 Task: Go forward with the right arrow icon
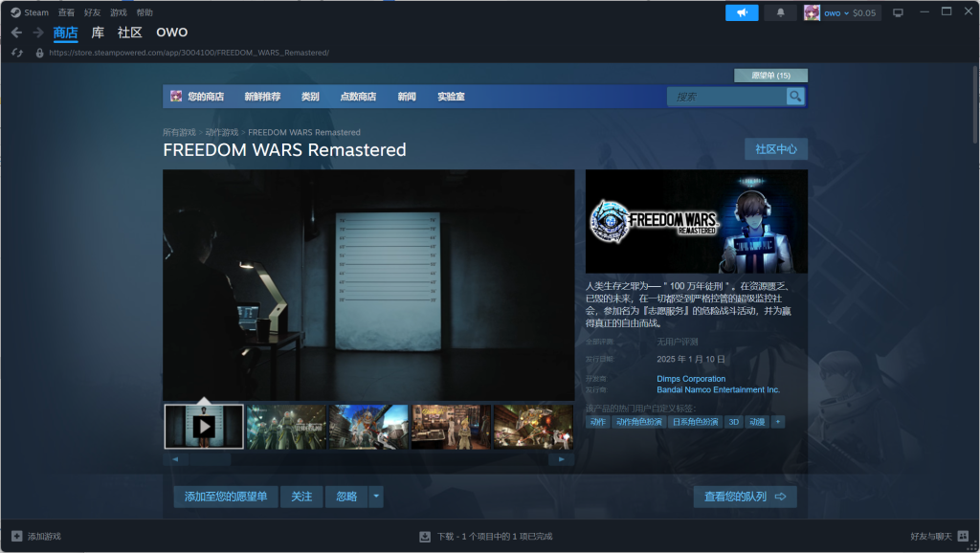pos(38,33)
